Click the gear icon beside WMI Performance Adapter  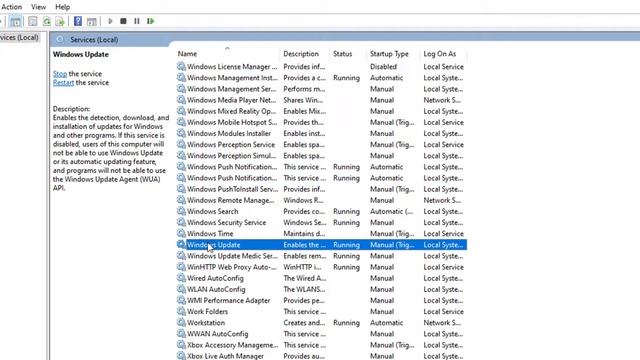[x=181, y=300]
